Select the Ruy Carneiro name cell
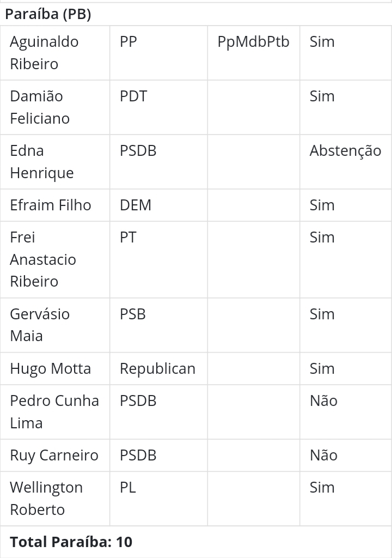Image resolution: width=392 pixels, height=558 pixels. (x=54, y=456)
